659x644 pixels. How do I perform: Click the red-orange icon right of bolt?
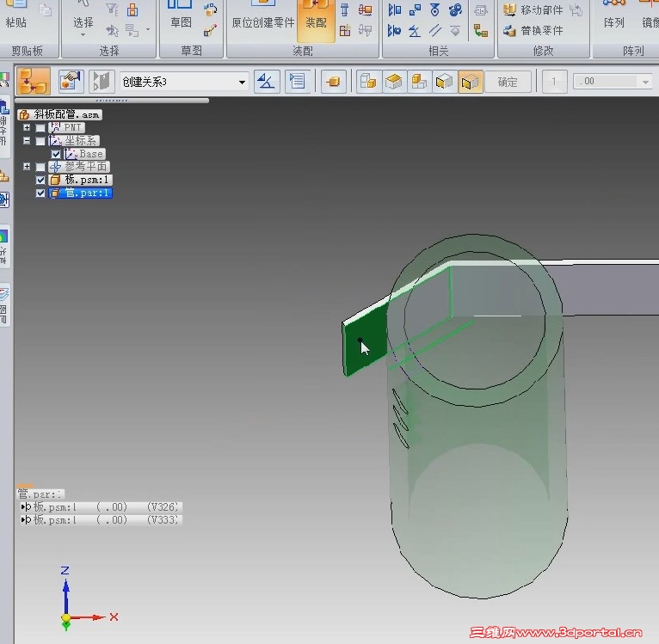point(366,9)
